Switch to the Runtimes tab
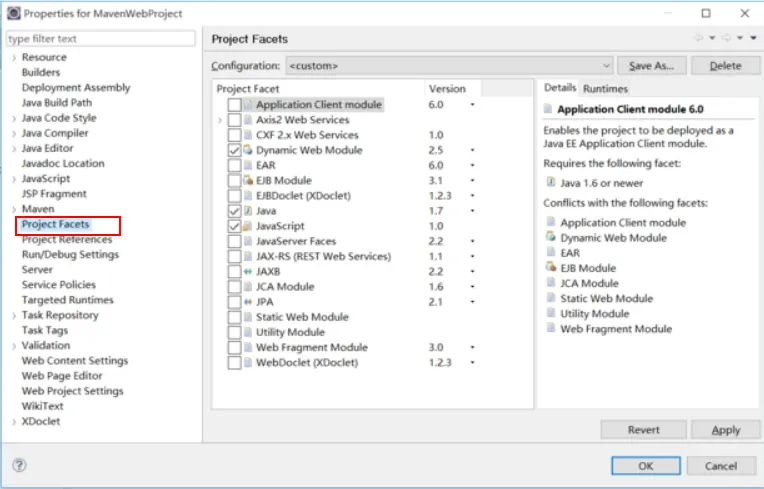Viewport: 764px width, 489px height. pos(605,89)
